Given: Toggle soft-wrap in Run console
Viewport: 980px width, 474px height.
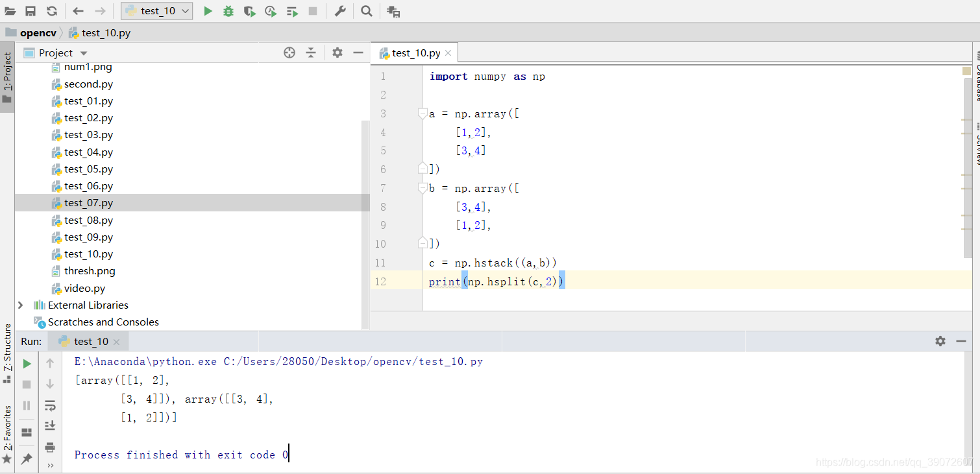Looking at the screenshot, I should (50, 405).
